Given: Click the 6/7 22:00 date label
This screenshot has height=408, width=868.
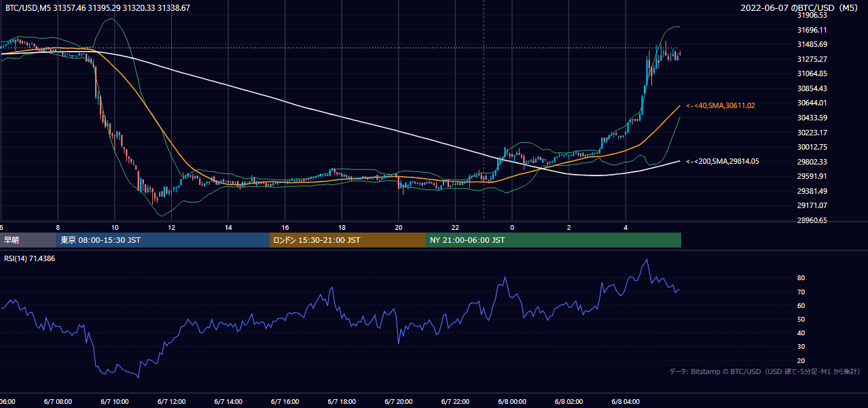Looking at the screenshot, I should [455, 401].
